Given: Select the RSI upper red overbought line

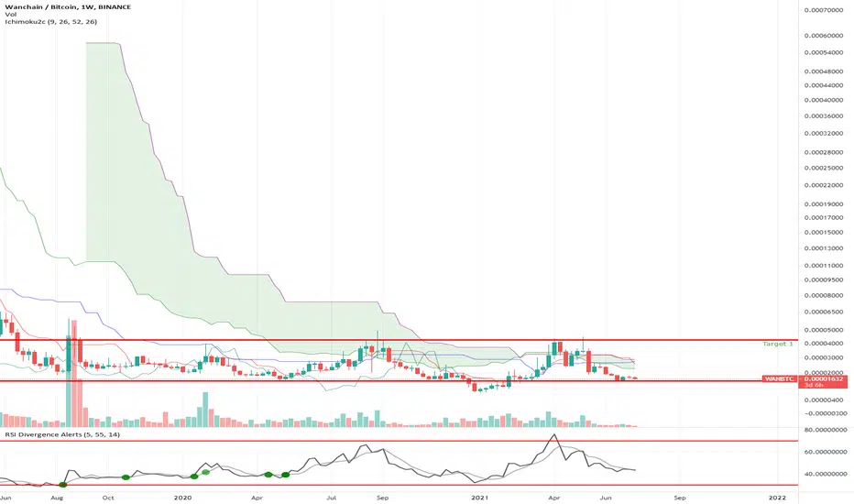Looking at the screenshot, I should click(399, 441).
